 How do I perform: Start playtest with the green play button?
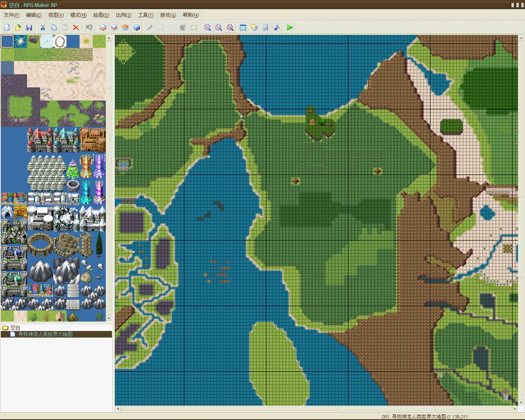290,27
